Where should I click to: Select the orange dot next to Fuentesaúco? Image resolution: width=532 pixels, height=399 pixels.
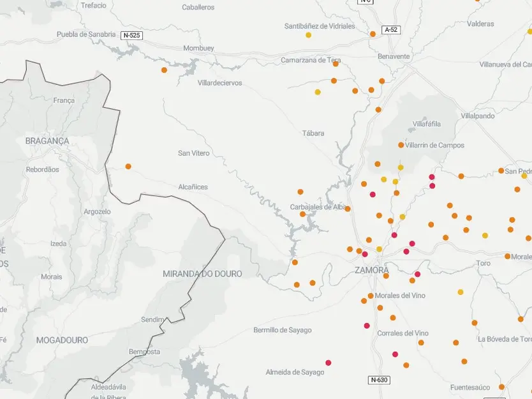coord(501,387)
